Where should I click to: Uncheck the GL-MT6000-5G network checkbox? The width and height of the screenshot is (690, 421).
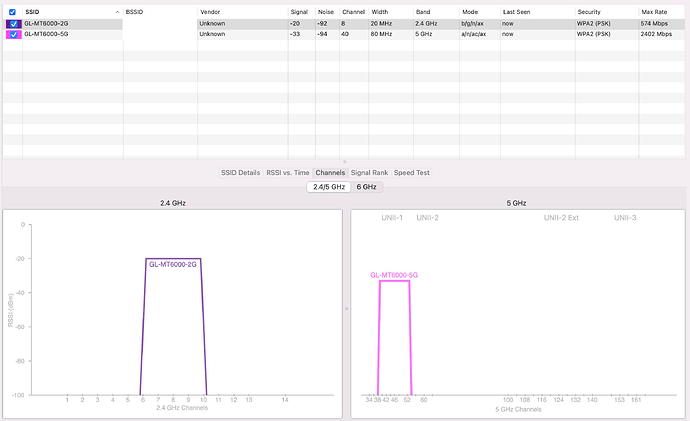click(14, 34)
